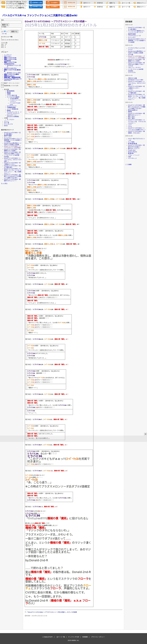Open 月影のボス全集 link

tap(133, 78)
